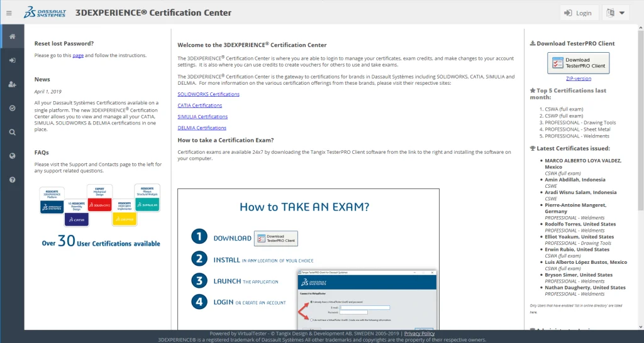
Task: Click the red SOLIDWORKS Expert badge
Action: [x=100, y=198]
